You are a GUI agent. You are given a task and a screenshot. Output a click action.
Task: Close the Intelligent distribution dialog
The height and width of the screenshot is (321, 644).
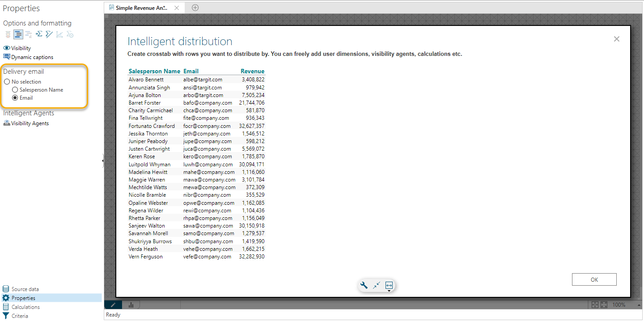click(617, 39)
